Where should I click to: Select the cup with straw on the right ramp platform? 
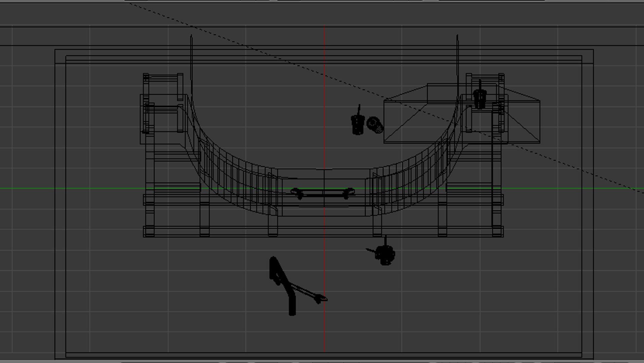(480, 95)
